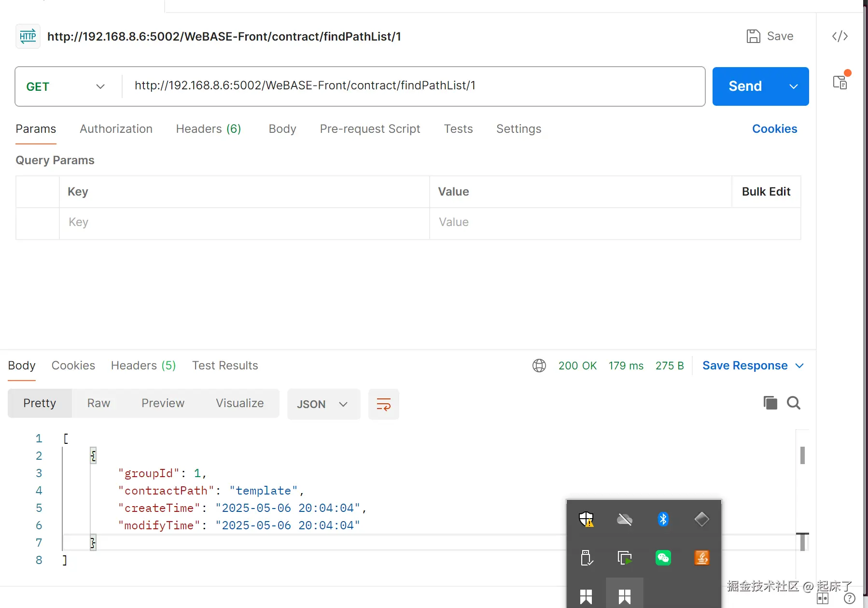This screenshot has width=868, height=608.
Task: Select the Pretty view of the response
Action: pos(40,403)
